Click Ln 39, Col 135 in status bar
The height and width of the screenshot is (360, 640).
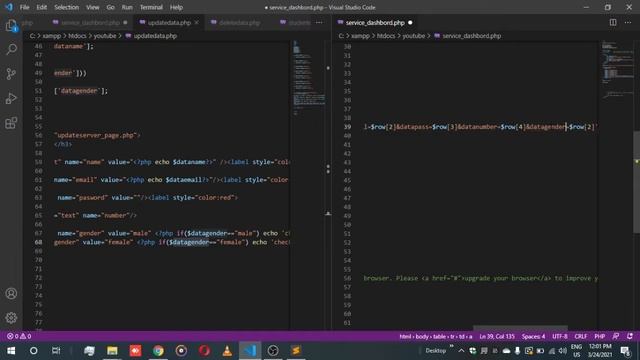click(497, 336)
